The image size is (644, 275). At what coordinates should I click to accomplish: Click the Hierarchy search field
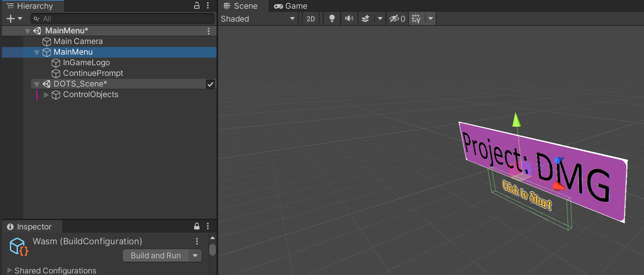pos(122,19)
